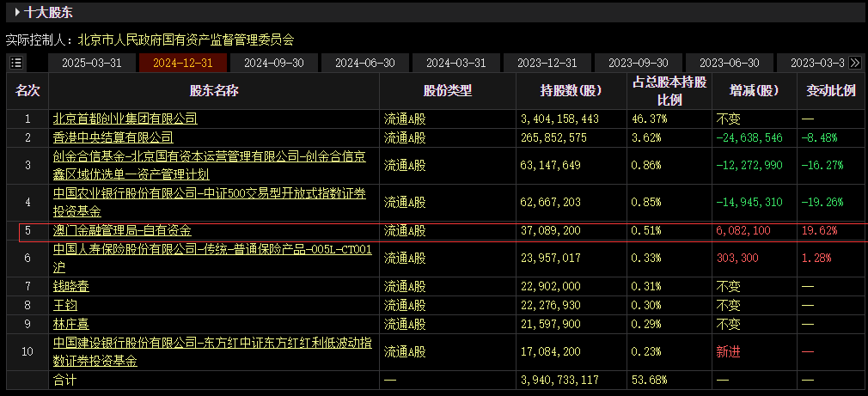Open shareholder 林庄喜
Viewport: 868px width, 396px height.
pos(70,324)
